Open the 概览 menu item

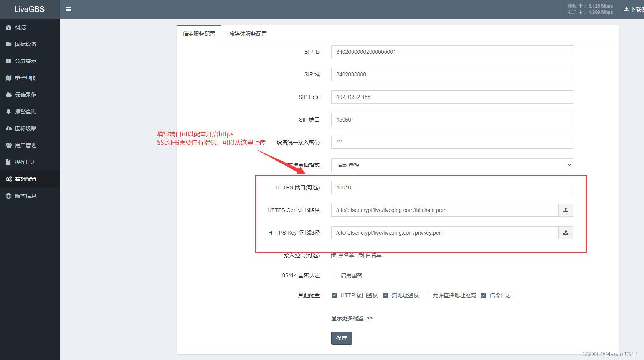pos(30,27)
